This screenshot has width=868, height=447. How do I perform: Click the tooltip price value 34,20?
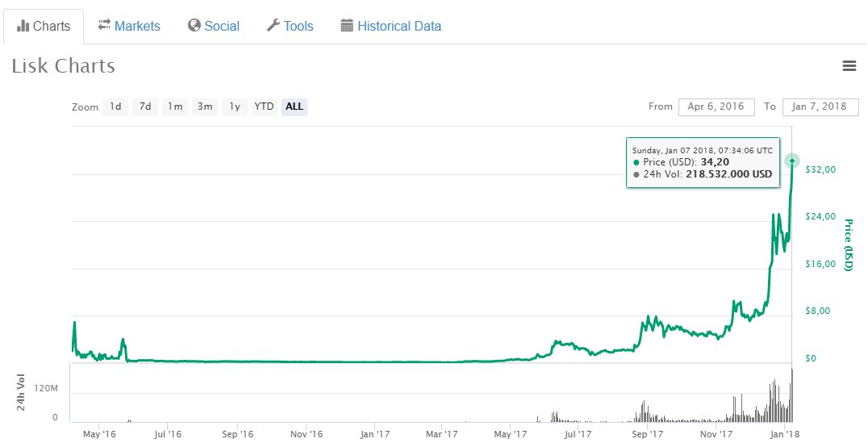pos(715,162)
